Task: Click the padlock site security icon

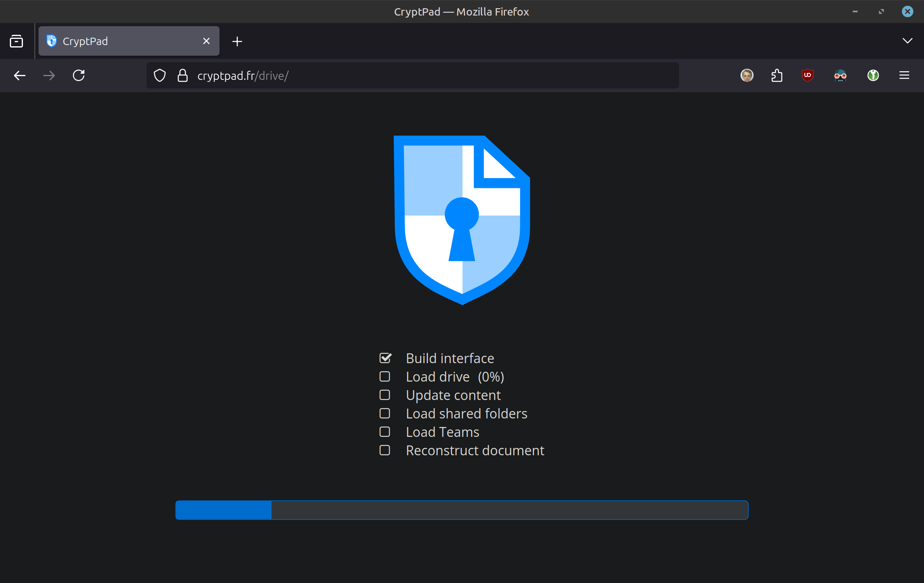Action: (x=183, y=75)
